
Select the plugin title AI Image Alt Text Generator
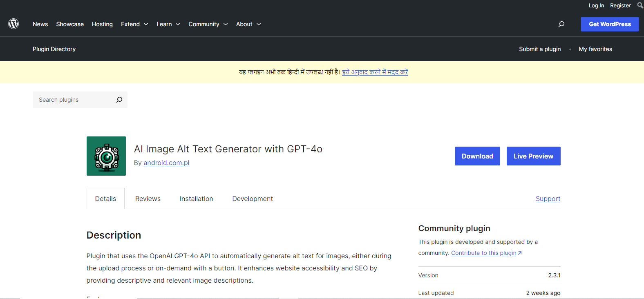tap(228, 149)
